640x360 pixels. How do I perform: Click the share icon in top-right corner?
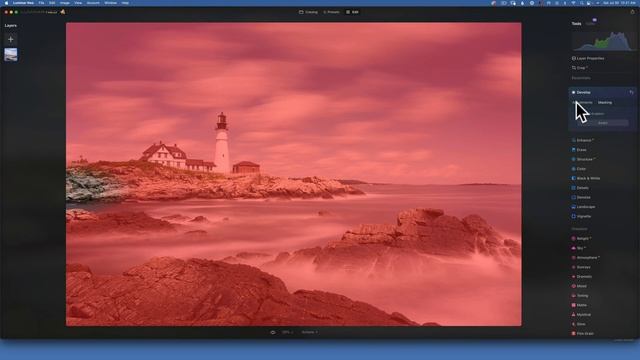632,12
